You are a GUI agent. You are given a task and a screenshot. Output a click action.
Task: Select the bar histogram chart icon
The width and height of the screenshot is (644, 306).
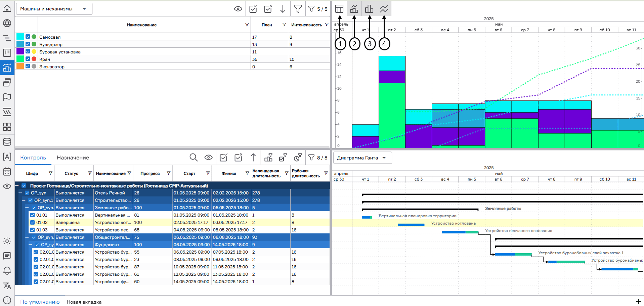(369, 9)
